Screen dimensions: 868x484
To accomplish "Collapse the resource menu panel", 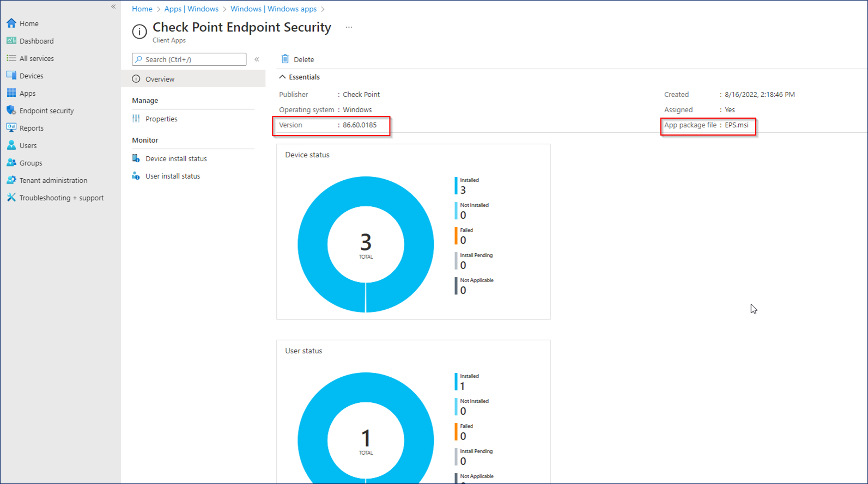I will click(257, 59).
